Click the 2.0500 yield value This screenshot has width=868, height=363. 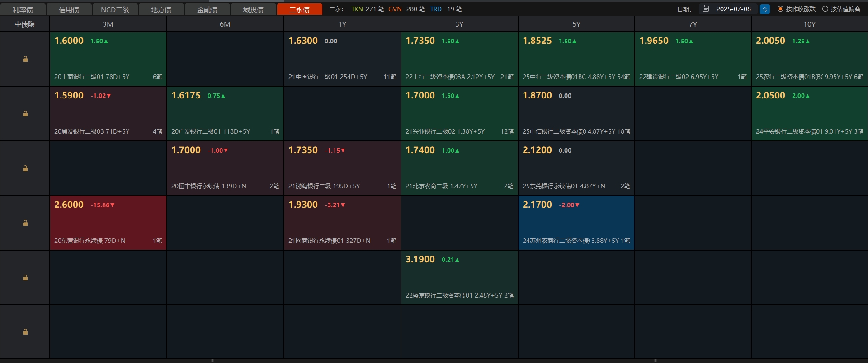[x=770, y=95]
